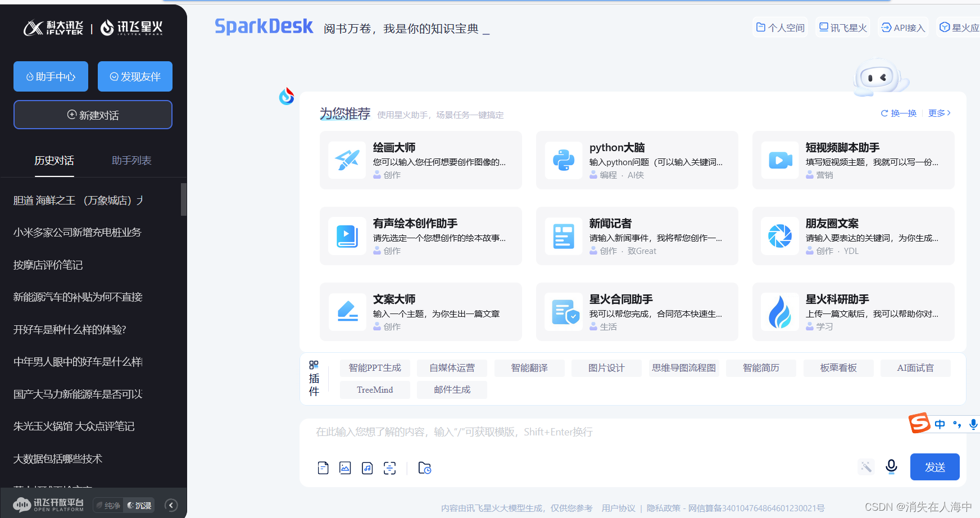Switch to the 历史对话 tab
980x518 pixels.
tap(54, 161)
